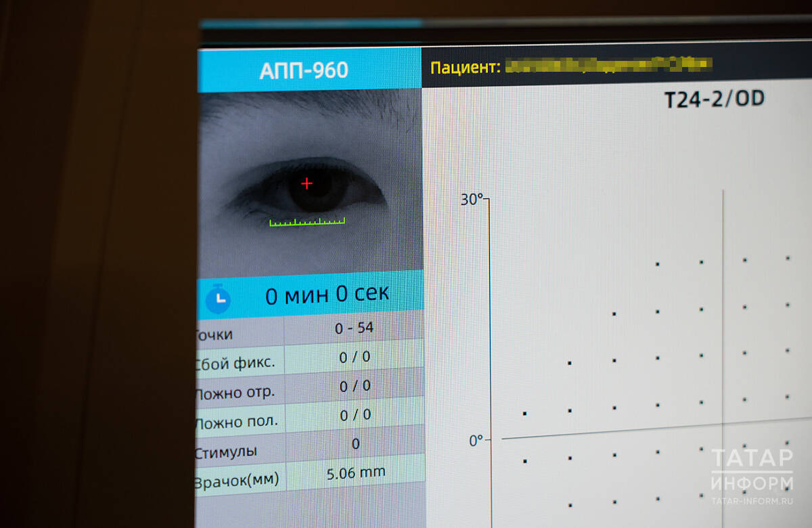Viewport: 812px width, 528px height.
Task: Click the Ложно отр. value 0 / 0
Action: (x=355, y=386)
